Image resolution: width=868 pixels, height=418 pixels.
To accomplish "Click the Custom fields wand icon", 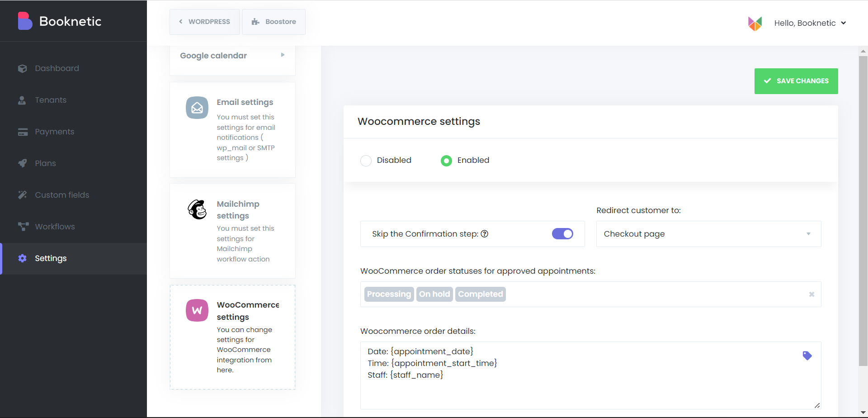I will (x=23, y=195).
